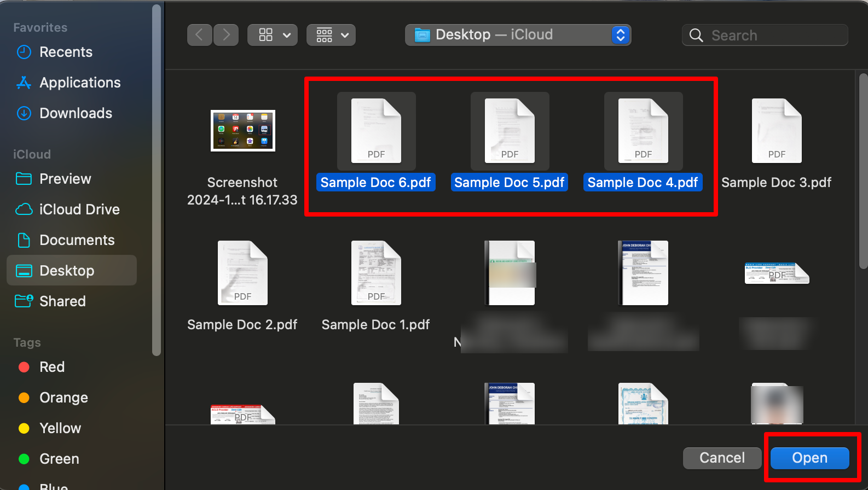This screenshot has width=868, height=490.
Task: Filter by the Green tag
Action: point(72,459)
